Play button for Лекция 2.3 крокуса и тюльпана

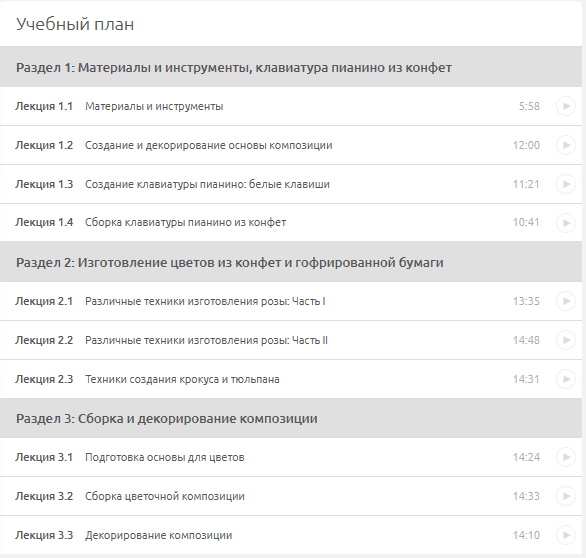tap(566, 379)
